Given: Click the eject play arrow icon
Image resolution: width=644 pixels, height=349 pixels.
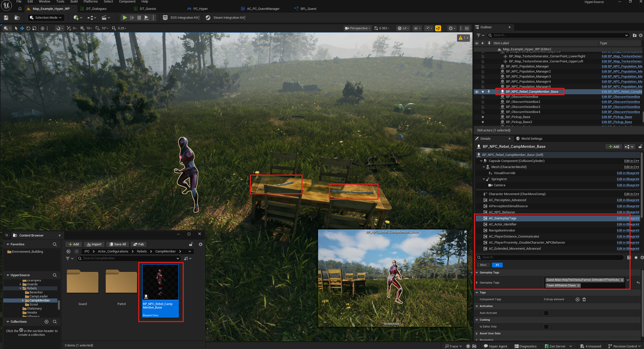Looking at the screenshot, I should 146,18.
